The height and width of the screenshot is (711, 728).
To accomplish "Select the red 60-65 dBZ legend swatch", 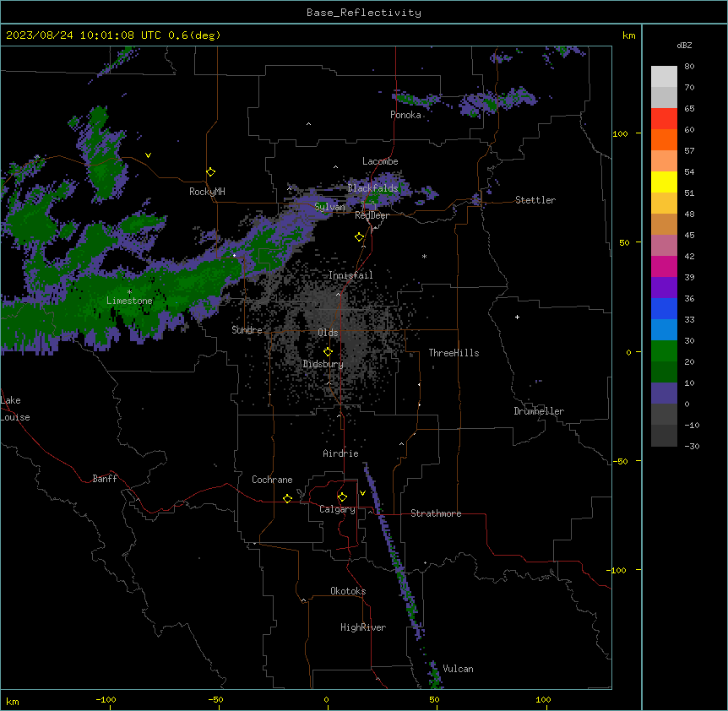I will [664, 118].
